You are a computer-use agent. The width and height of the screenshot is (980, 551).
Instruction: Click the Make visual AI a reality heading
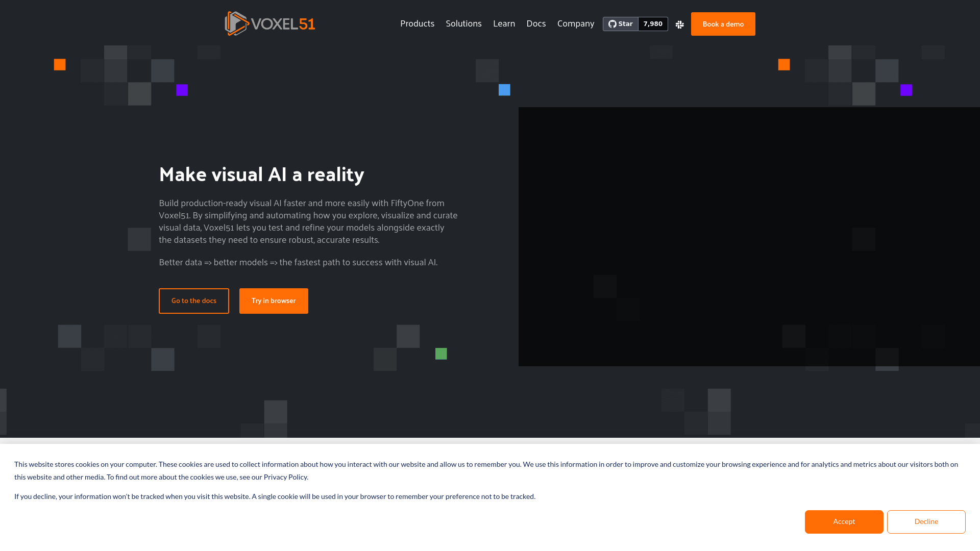click(261, 174)
